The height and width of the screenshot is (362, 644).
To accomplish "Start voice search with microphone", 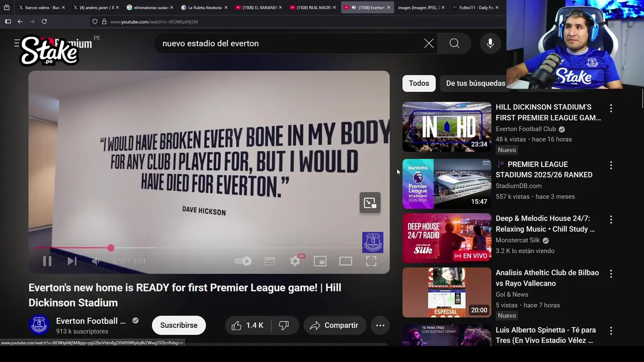I will [x=490, y=44].
